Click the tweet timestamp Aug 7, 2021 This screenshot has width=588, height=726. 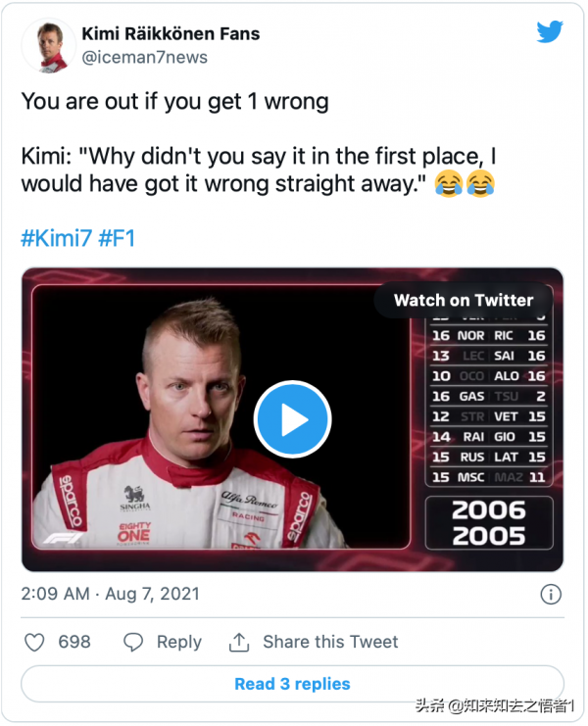[111, 594]
